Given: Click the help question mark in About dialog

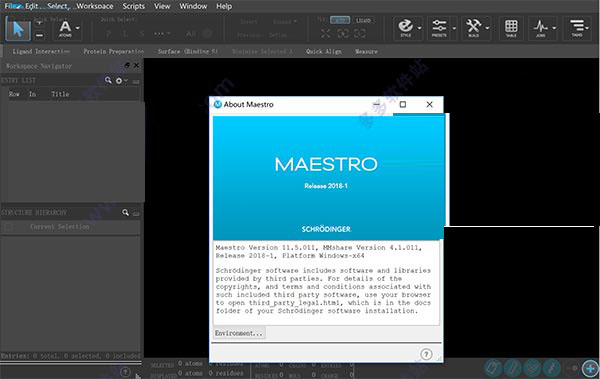Looking at the screenshot, I should [x=426, y=354].
